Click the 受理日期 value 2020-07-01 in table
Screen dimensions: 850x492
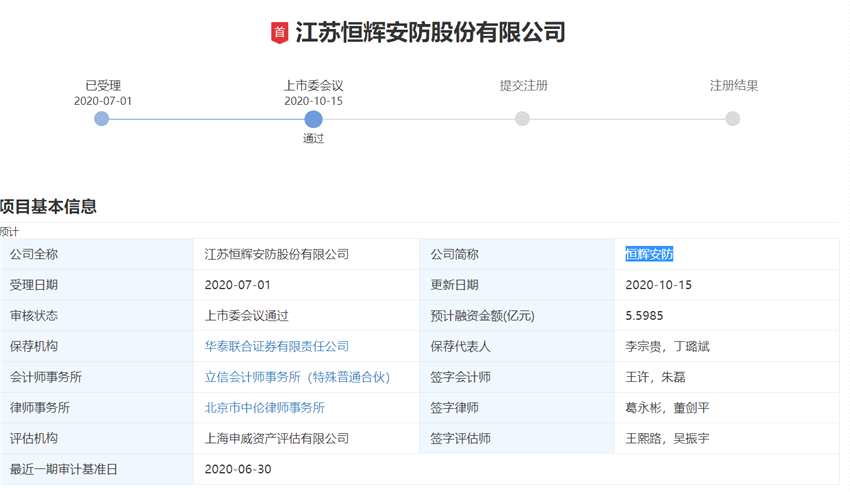pyautogui.click(x=237, y=285)
